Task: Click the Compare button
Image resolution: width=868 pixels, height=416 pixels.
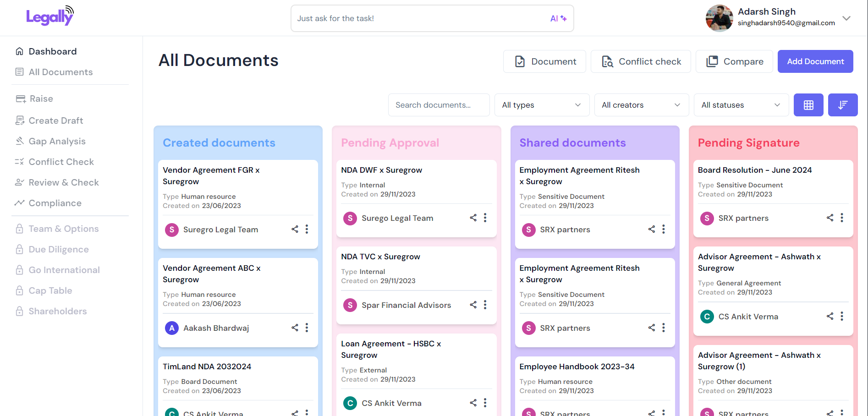Action: point(734,61)
